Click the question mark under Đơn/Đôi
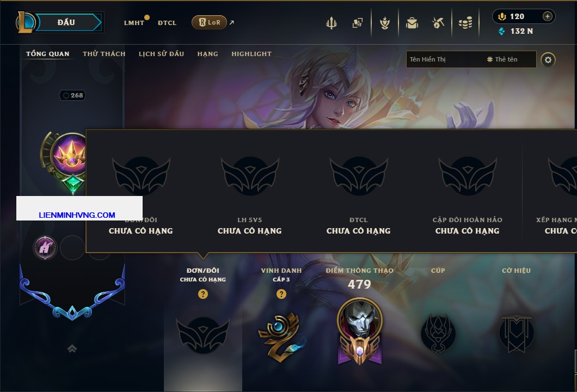Screen dimensions: 577x392 tap(202, 293)
